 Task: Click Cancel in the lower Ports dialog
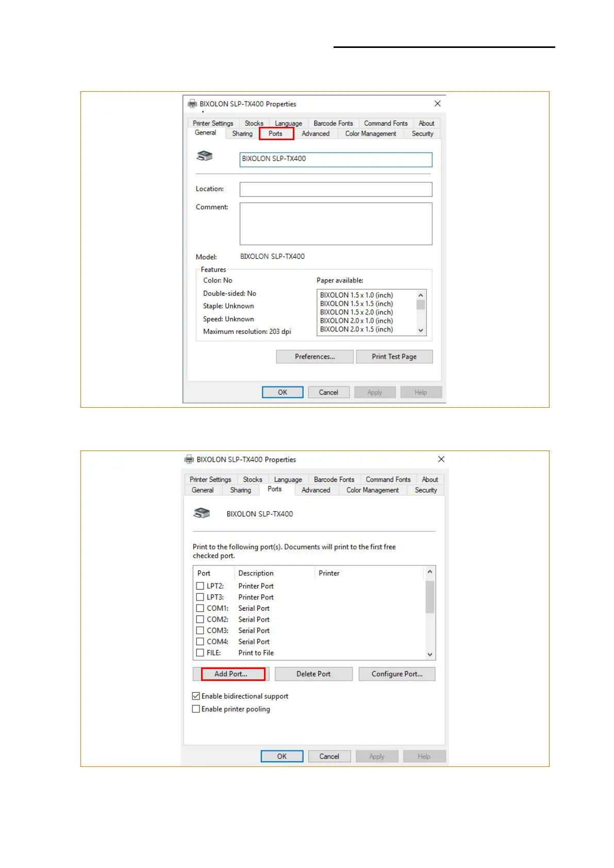[x=329, y=756]
